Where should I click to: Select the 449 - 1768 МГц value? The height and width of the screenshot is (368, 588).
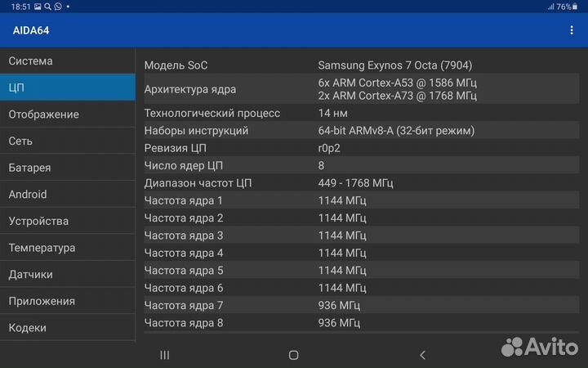[355, 183]
